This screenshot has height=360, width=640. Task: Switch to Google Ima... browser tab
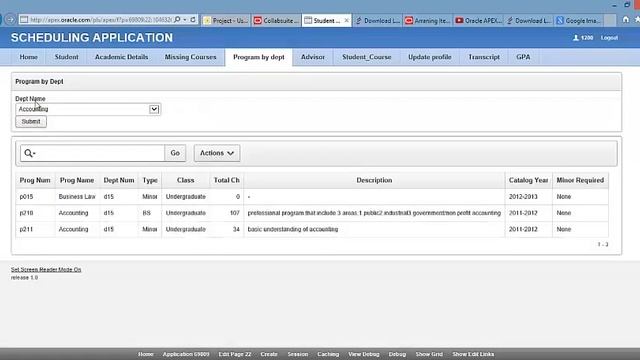[x=579, y=20]
